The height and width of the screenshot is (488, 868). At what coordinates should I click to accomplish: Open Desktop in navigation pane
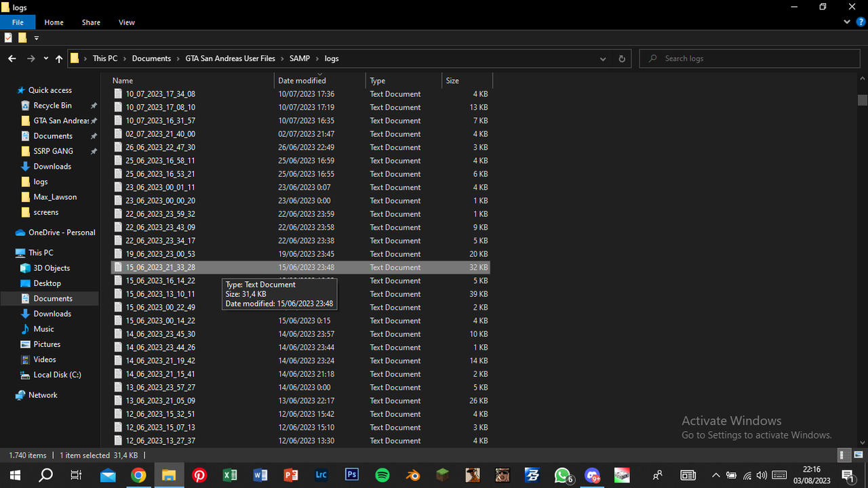[x=47, y=283]
